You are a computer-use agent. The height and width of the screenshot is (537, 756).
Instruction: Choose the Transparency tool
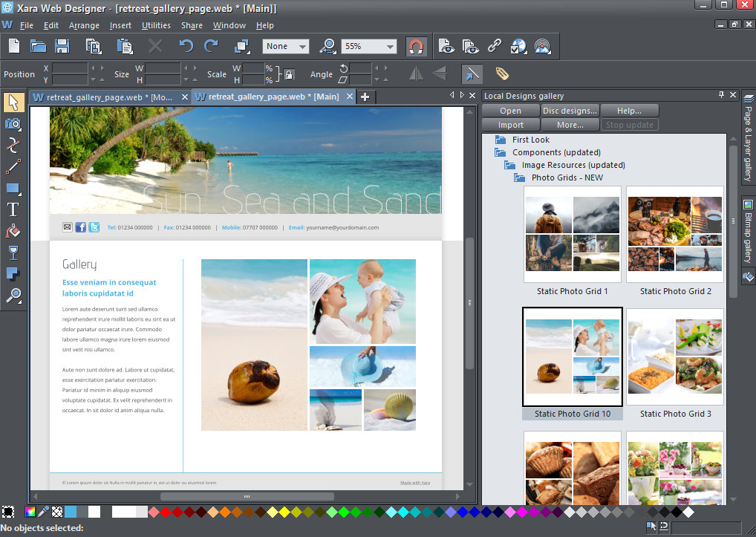13,253
